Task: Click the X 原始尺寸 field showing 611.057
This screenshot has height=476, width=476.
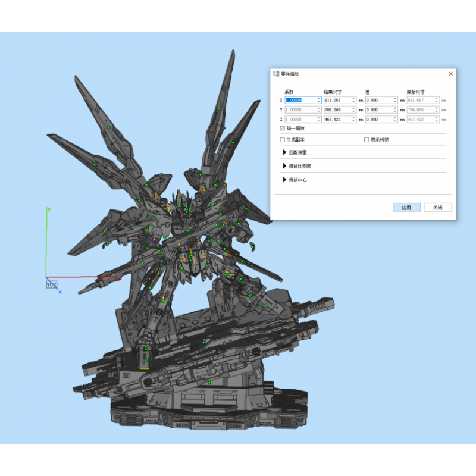Action: click(x=423, y=100)
